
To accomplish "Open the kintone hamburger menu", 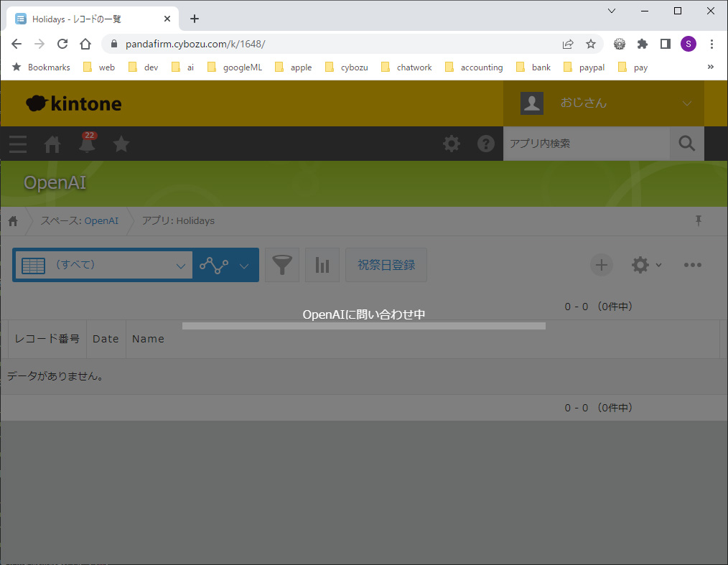I will [x=18, y=144].
